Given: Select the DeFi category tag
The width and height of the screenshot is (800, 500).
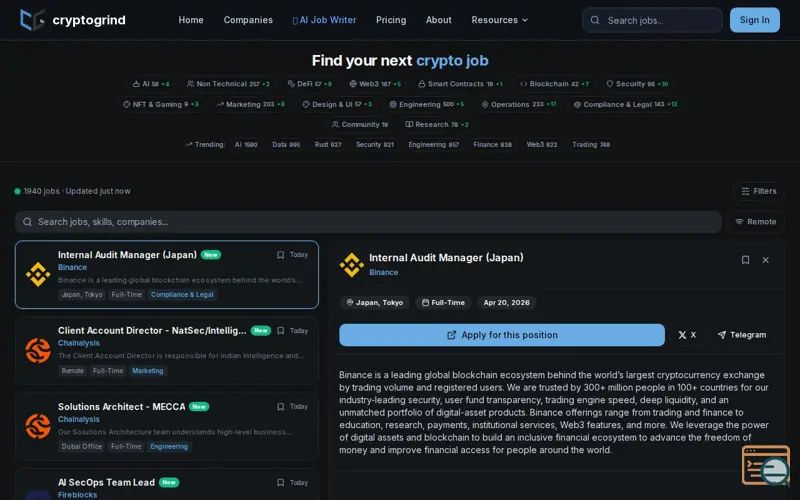Looking at the screenshot, I should pyautogui.click(x=310, y=84).
